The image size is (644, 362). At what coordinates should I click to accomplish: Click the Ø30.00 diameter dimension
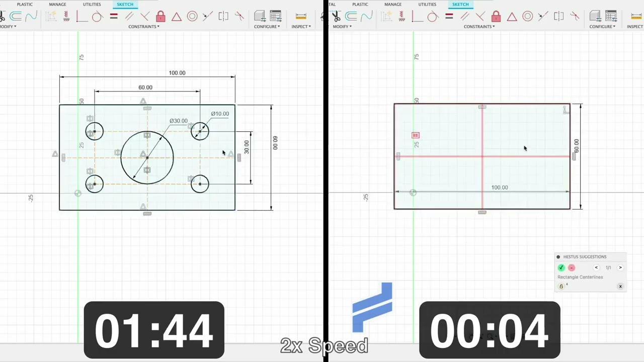[x=179, y=121]
